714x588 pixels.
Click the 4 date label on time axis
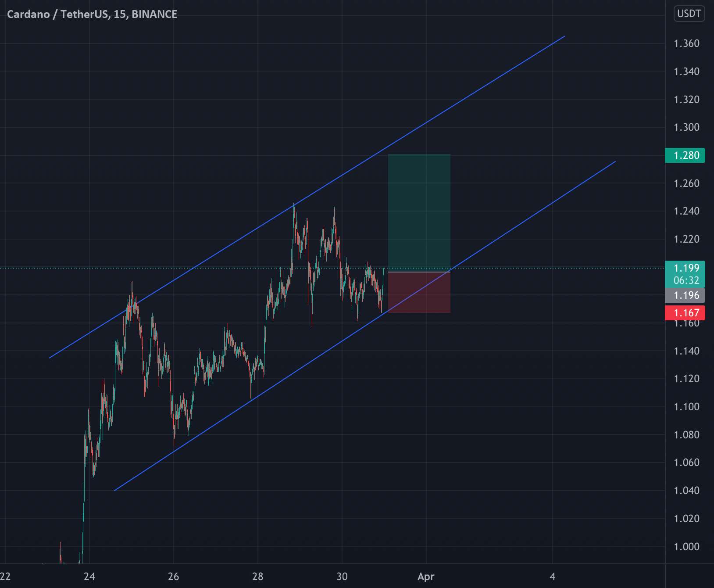point(553,577)
